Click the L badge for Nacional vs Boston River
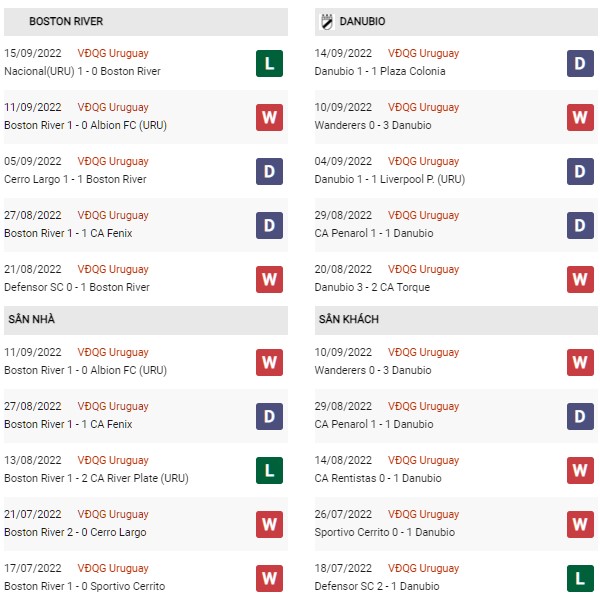 coord(269,63)
